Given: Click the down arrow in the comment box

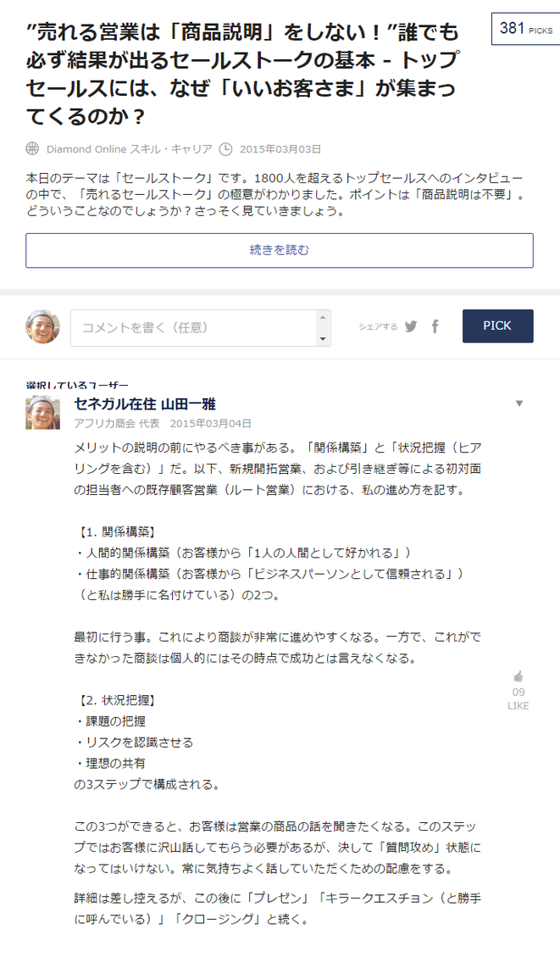Looking at the screenshot, I should 323,339.
